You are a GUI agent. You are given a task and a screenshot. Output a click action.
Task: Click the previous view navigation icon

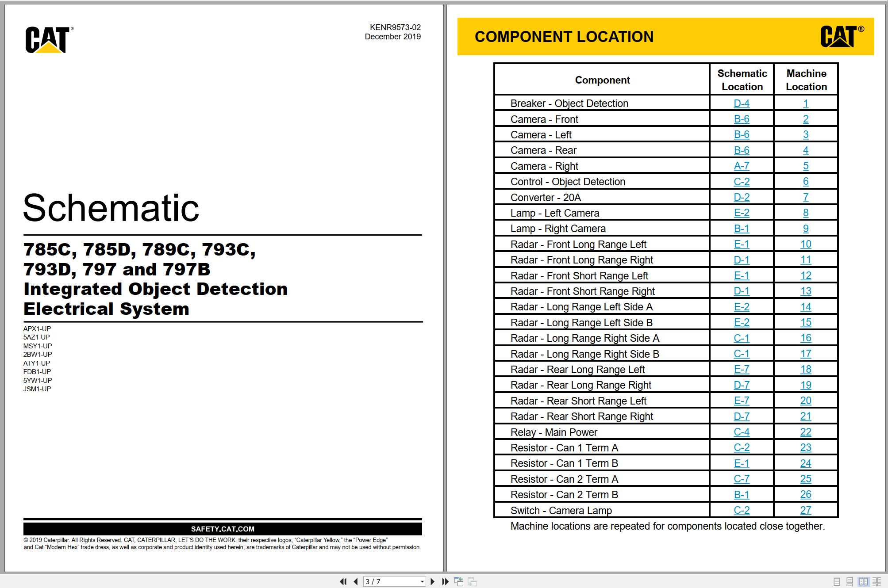(x=459, y=581)
